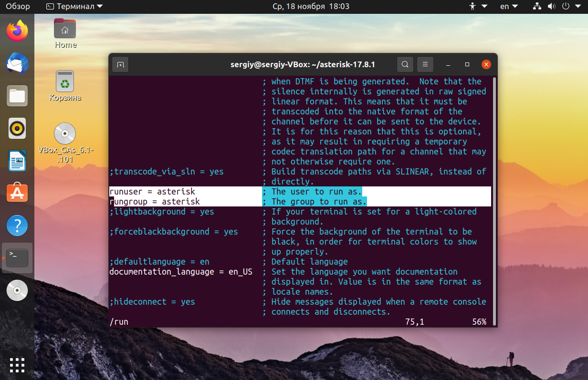Open LibreOffice Writer from the dock
This screenshot has width=588, height=380.
tap(17, 161)
